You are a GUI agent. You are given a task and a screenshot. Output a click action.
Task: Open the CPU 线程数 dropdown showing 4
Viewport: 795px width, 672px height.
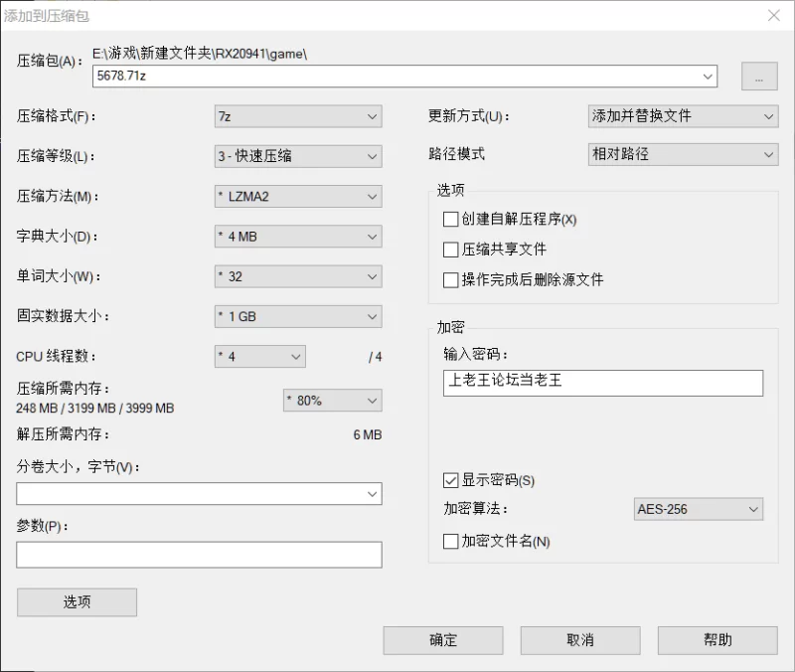pyautogui.click(x=260, y=357)
